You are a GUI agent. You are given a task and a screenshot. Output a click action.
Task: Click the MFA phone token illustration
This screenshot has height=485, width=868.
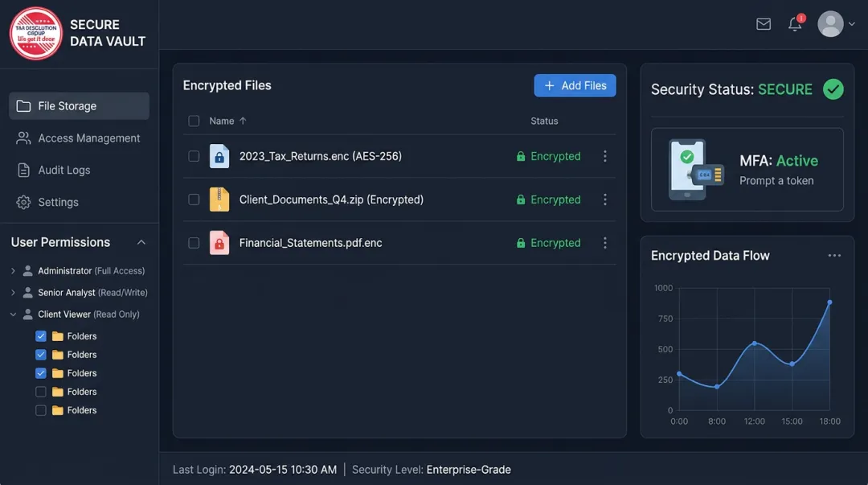(695, 170)
